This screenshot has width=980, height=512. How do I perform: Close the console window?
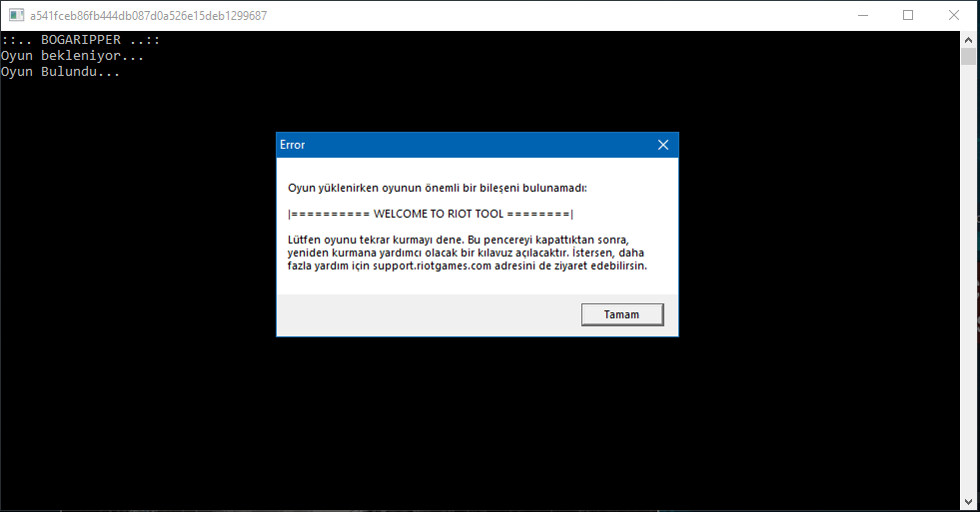click(954, 15)
